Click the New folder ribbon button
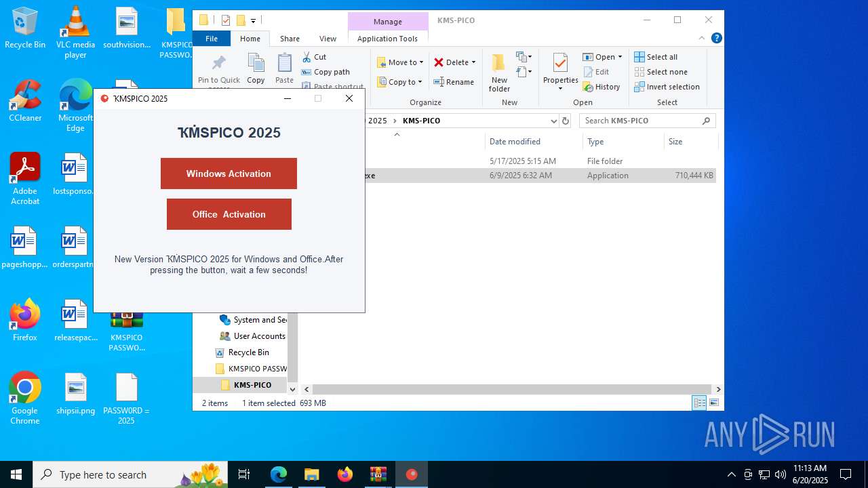 (x=499, y=73)
